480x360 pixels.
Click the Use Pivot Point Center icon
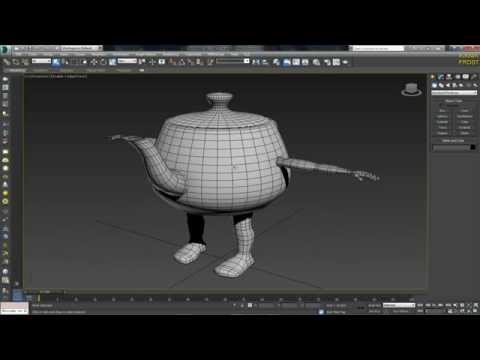point(142,62)
